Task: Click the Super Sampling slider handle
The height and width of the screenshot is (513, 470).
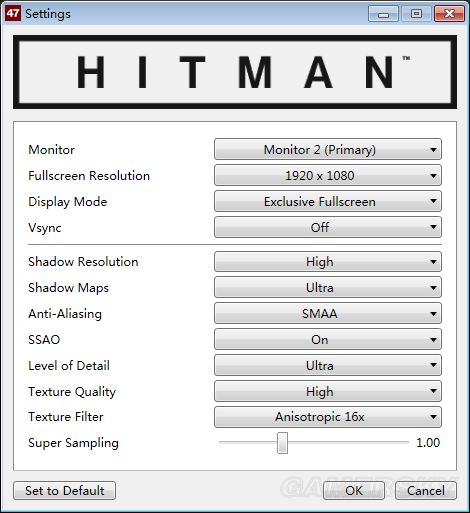Action: tap(282, 443)
